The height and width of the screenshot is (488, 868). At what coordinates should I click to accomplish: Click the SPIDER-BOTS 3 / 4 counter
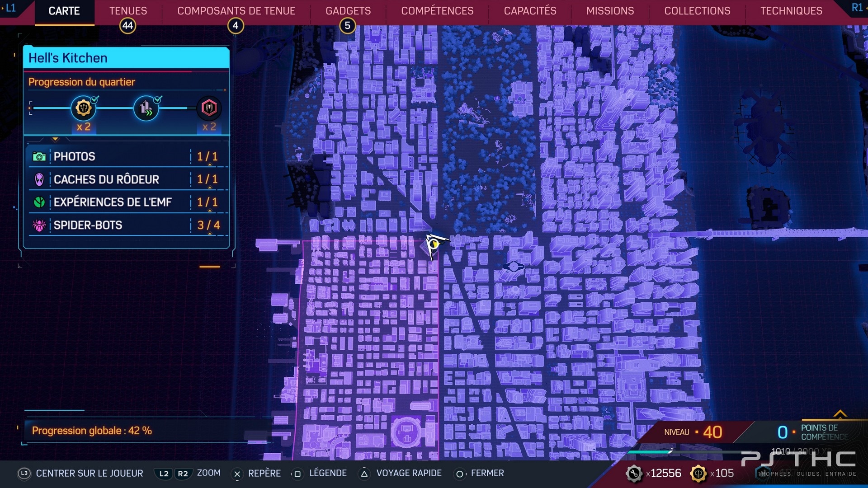(208, 225)
